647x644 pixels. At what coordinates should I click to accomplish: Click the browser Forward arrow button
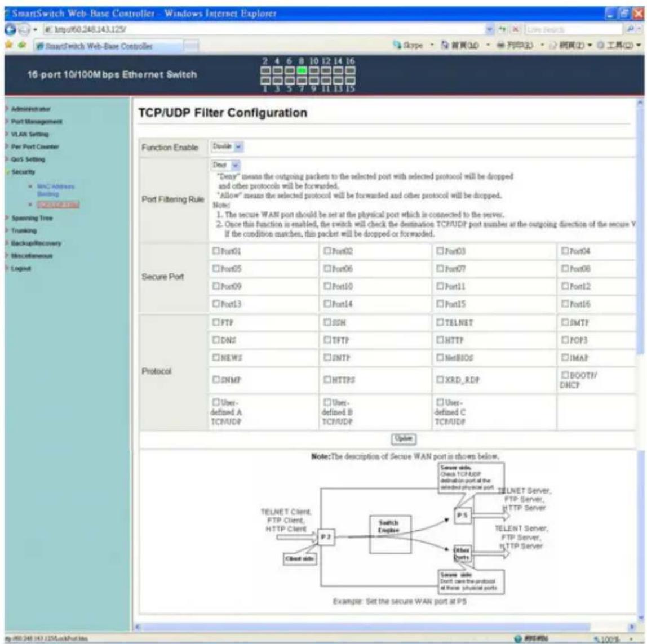(x=24, y=29)
